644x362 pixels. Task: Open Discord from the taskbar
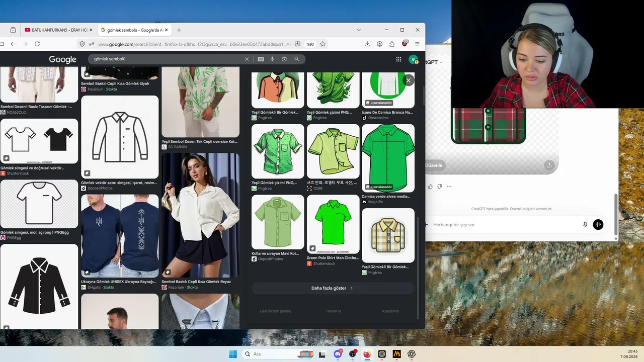pos(338,354)
